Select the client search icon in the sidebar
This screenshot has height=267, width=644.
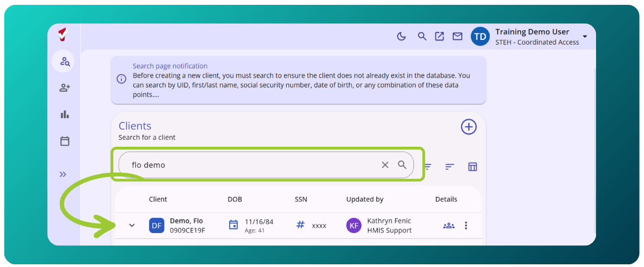coord(65,62)
